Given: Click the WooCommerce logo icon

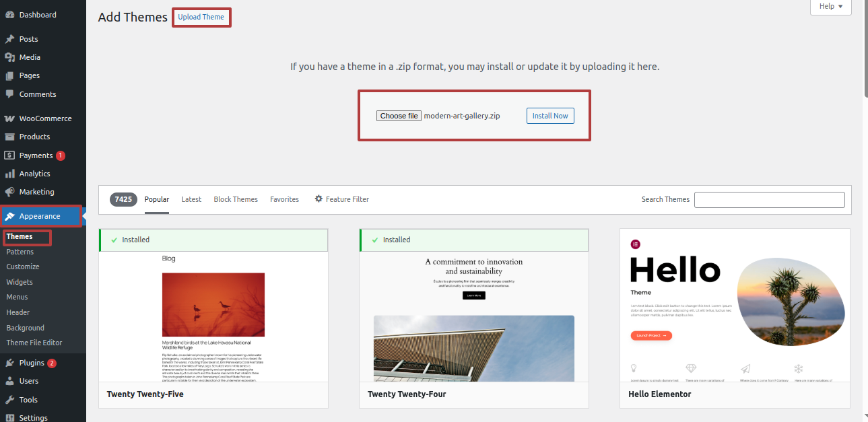Looking at the screenshot, I should [x=10, y=118].
